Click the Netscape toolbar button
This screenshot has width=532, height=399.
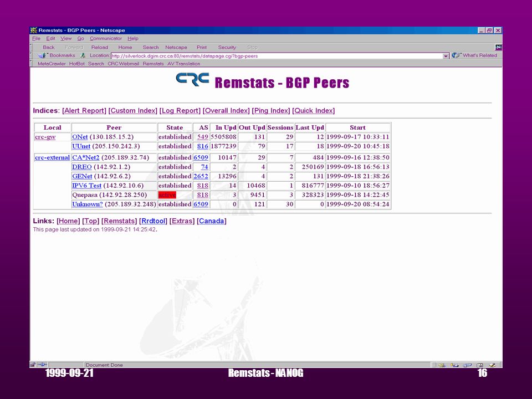coord(176,47)
